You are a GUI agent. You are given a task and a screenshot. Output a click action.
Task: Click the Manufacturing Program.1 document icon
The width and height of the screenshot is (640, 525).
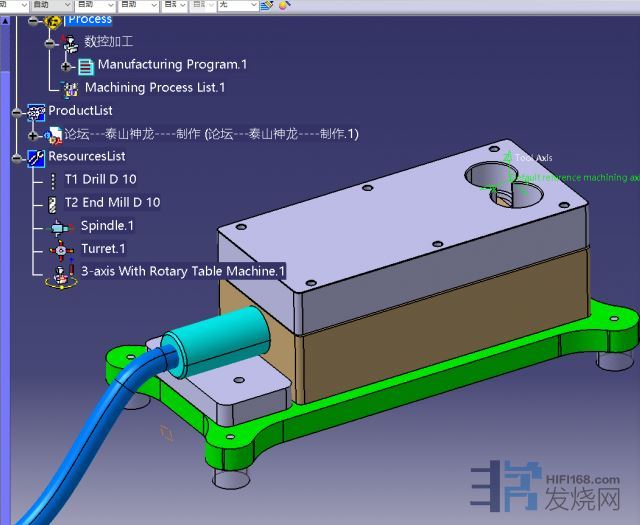pos(85,65)
